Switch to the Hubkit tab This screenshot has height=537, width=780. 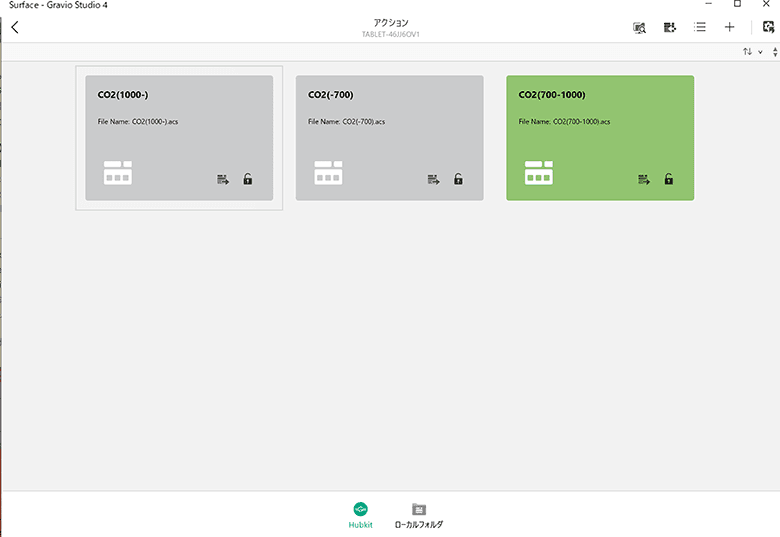360,515
